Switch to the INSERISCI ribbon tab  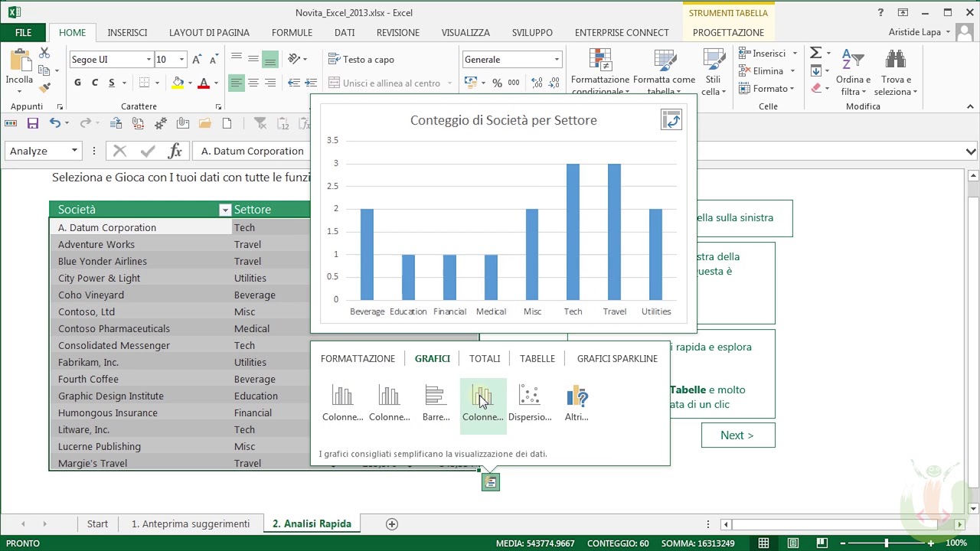coord(127,33)
